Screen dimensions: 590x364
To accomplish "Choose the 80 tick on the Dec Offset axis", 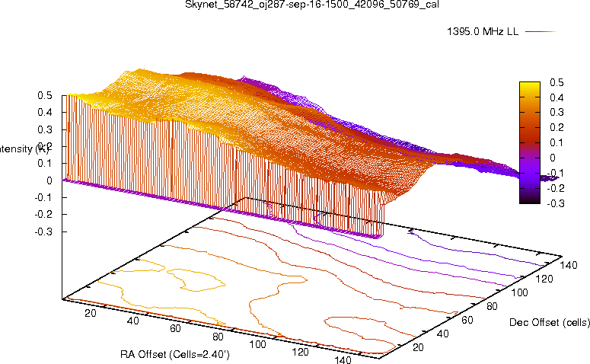I will coord(492,306).
